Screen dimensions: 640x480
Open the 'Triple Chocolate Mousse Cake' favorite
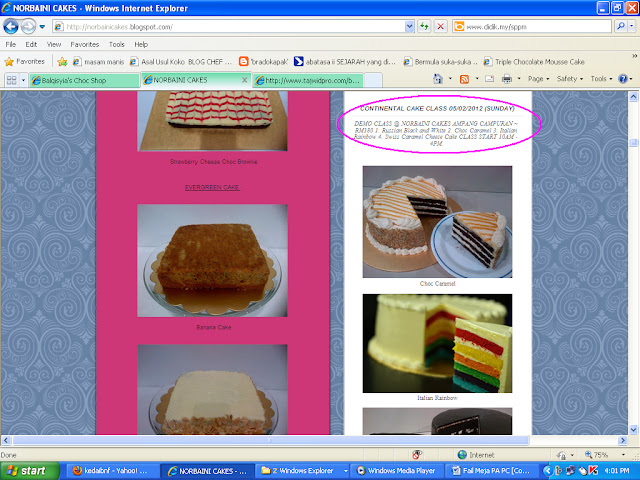point(534,62)
